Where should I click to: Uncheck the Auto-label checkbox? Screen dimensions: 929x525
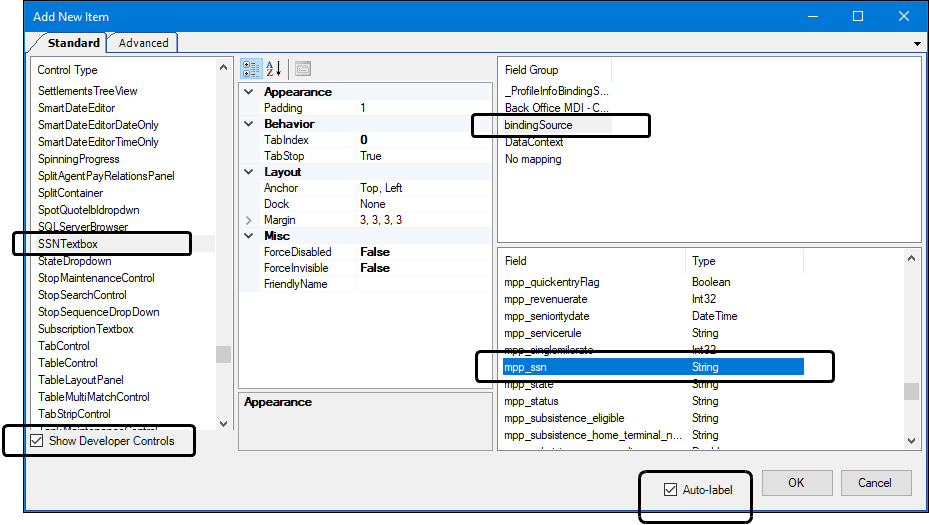click(670, 489)
